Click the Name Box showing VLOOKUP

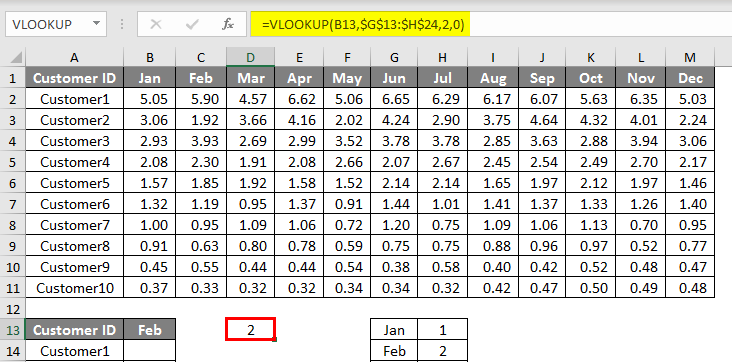coord(56,24)
